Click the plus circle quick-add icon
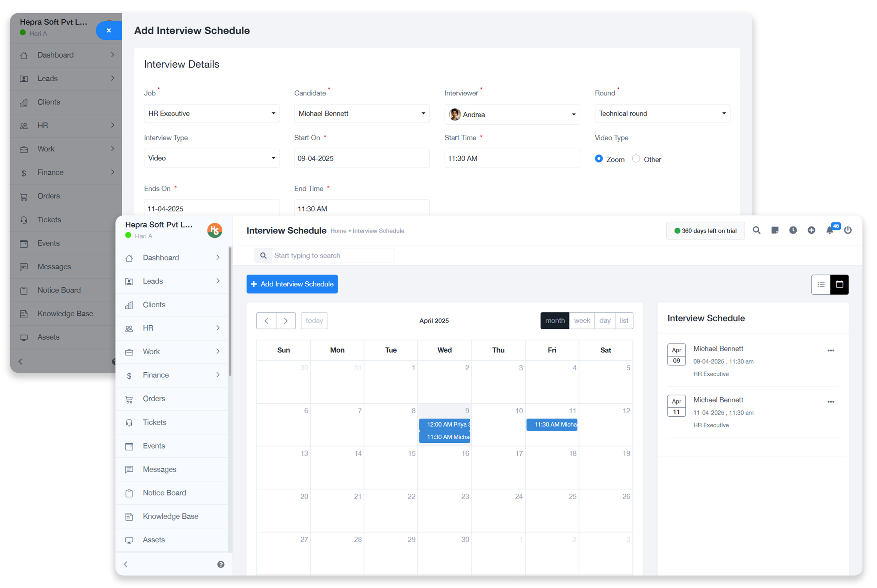 [811, 230]
